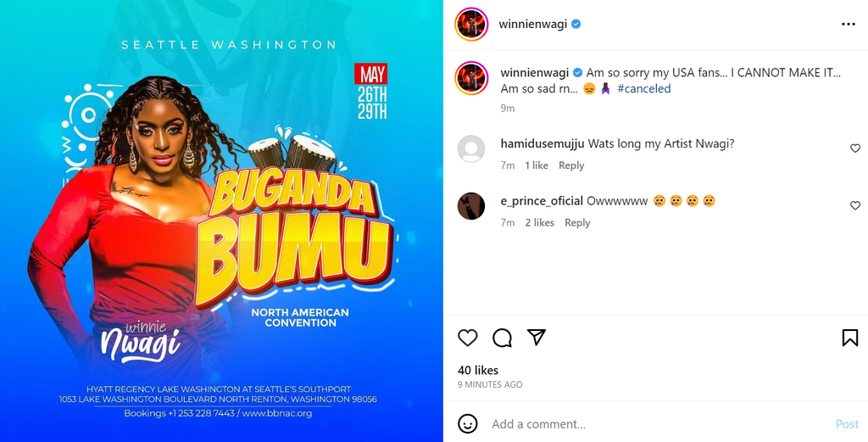Open winnienwagi avatar beside caption
Viewport: 868px width, 442px height.
(471, 78)
